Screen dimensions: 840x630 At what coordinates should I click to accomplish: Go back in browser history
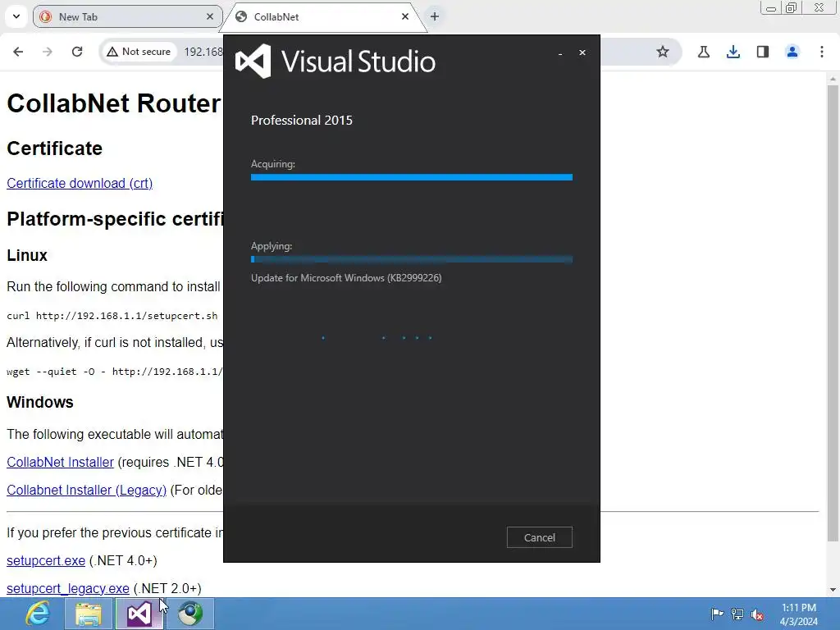pos(18,52)
